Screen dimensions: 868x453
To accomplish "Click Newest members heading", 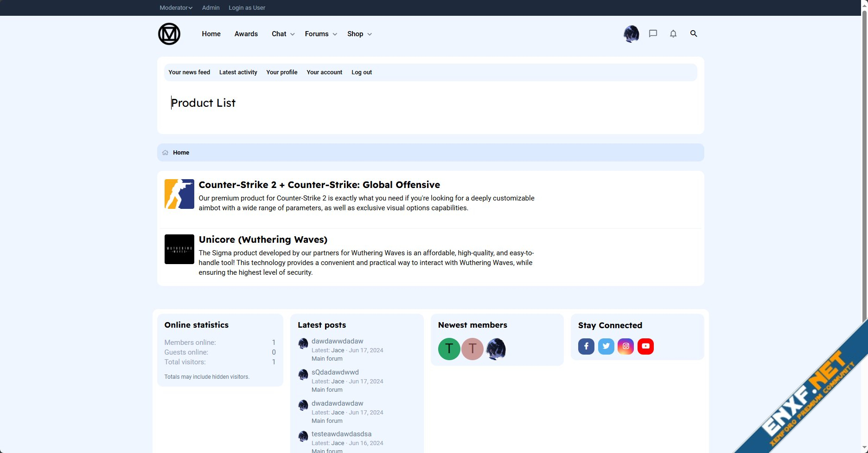I will [472, 325].
